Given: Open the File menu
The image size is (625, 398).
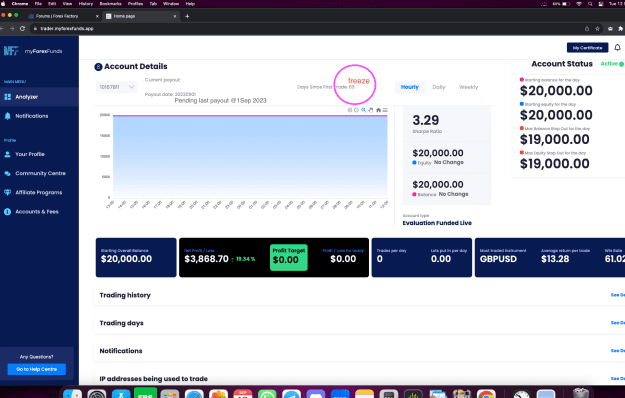Looking at the screenshot, I should [x=38, y=4].
